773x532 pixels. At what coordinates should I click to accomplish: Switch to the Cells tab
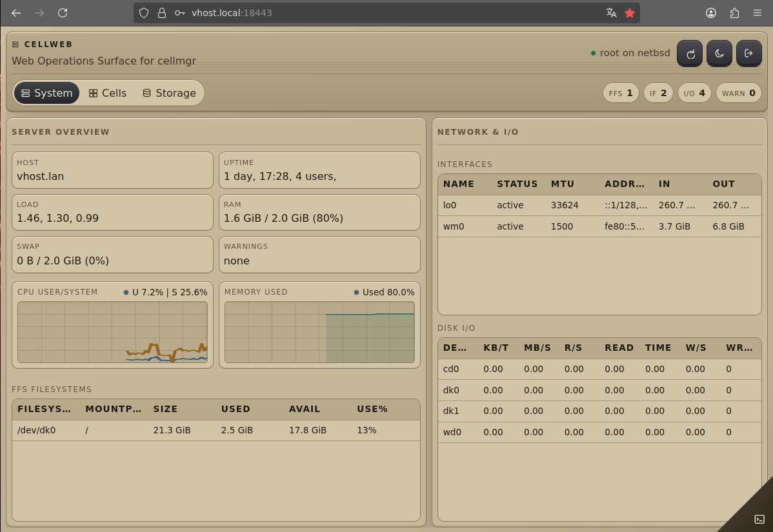[x=108, y=93]
